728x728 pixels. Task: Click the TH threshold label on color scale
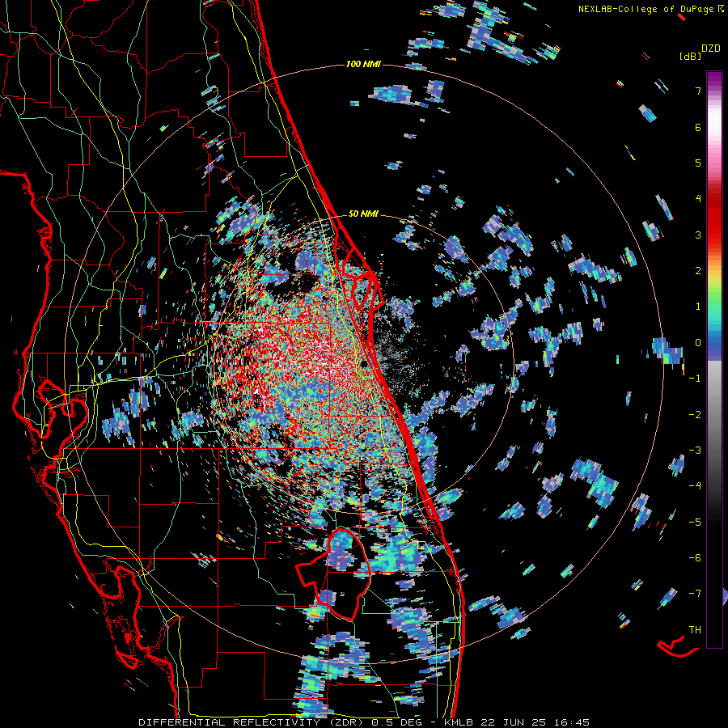pyautogui.click(x=695, y=630)
